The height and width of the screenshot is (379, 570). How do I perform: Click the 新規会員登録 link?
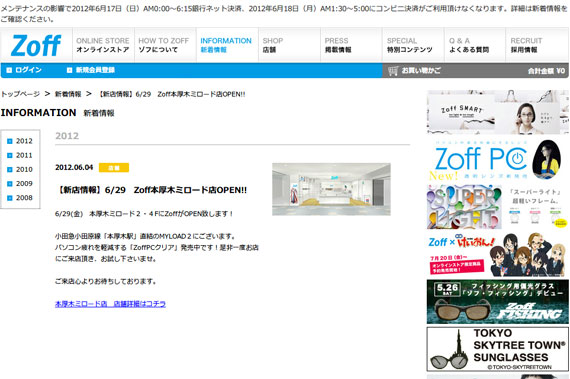coord(95,70)
